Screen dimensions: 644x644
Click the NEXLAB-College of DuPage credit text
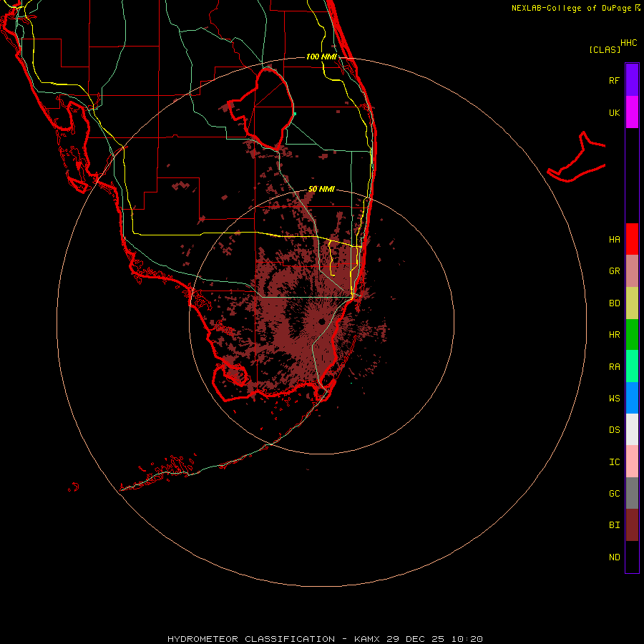click(571, 8)
